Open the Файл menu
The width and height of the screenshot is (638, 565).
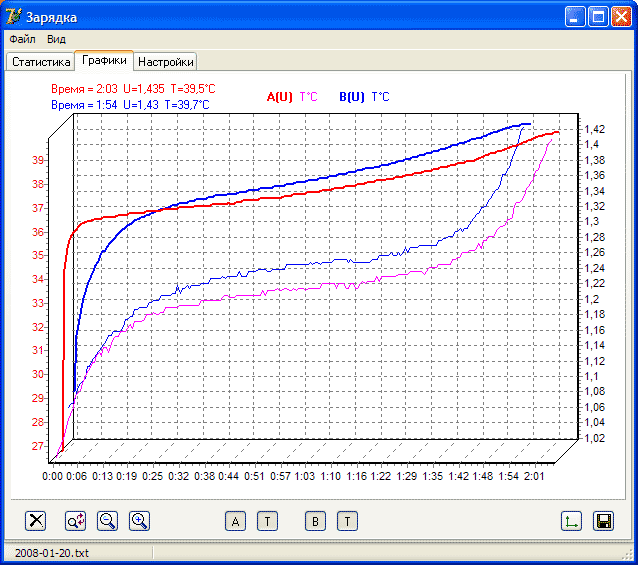tap(22, 39)
